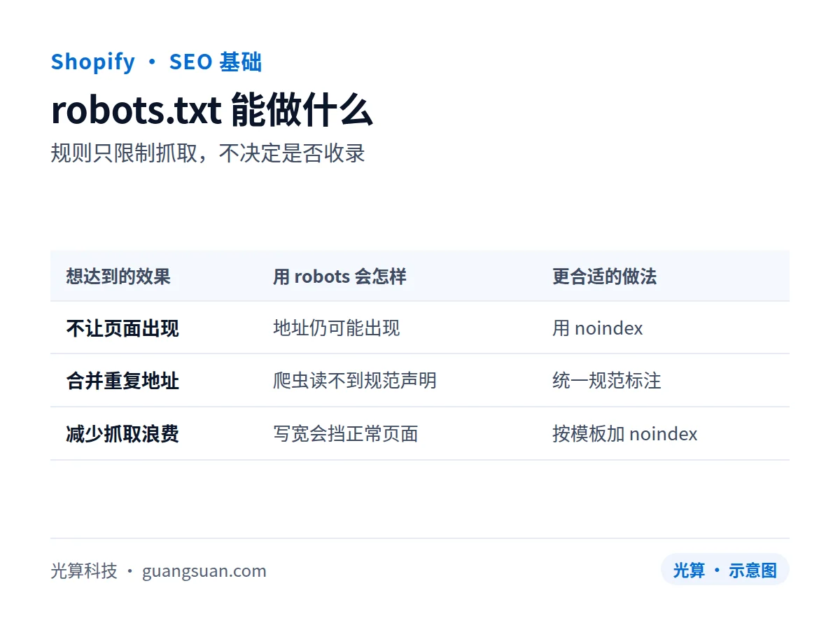Screen dimensions: 840x630
Task: Select the cell '用 noindex'
Action: (x=598, y=328)
